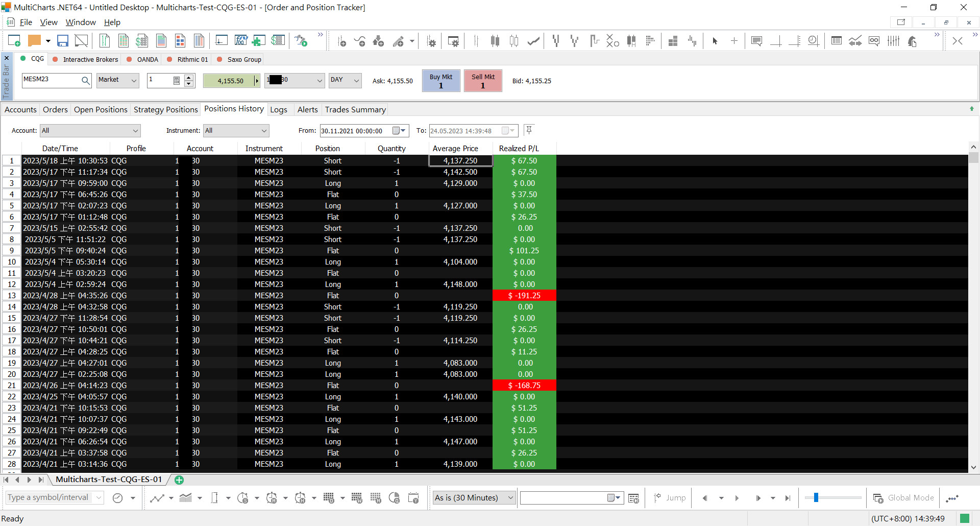The height and width of the screenshot is (526, 980).
Task: Open the Window menu
Action: click(x=81, y=22)
